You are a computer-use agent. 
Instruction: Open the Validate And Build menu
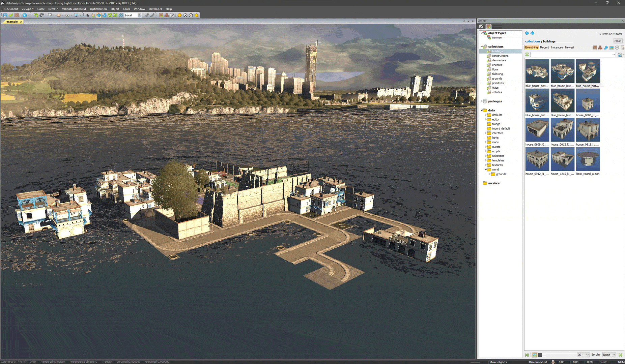coord(74,9)
